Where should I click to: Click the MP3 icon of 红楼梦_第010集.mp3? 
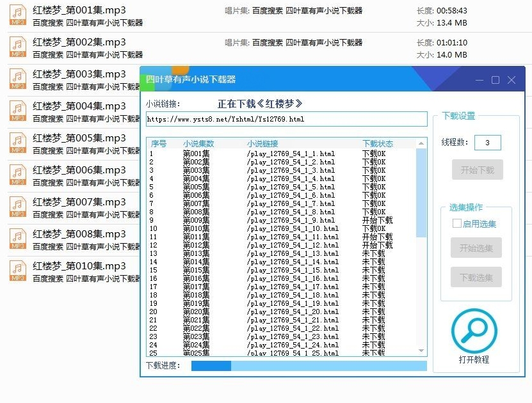(18, 271)
